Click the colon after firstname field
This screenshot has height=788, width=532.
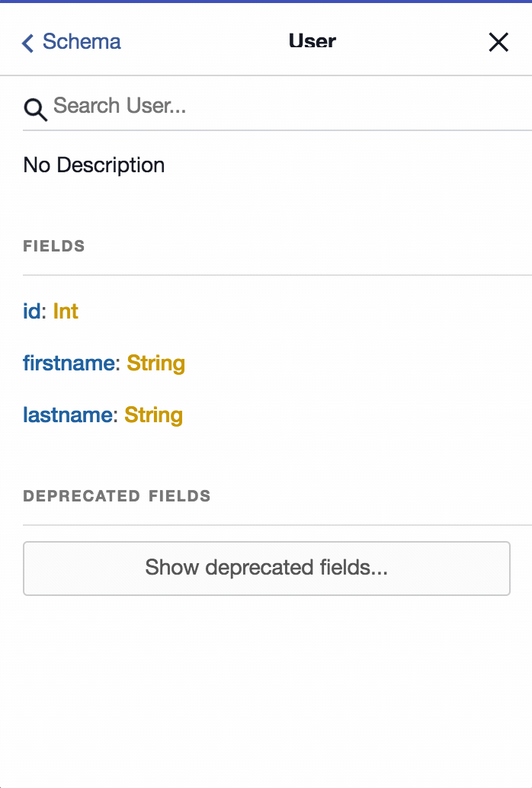(x=117, y=364)
